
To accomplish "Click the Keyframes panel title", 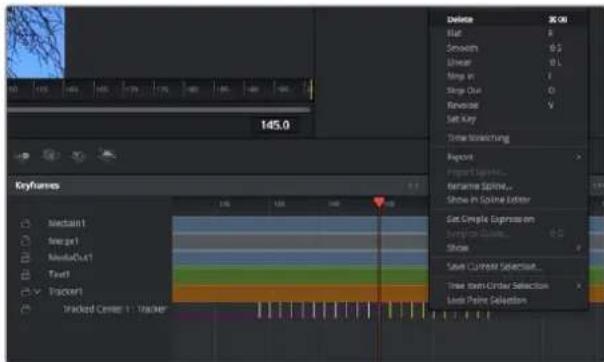I will 37,186.
